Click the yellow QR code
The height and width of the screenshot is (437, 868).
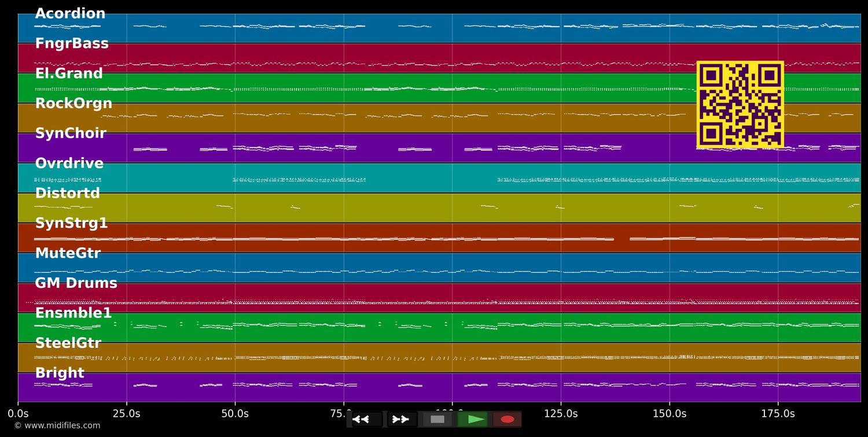point(740,104)
